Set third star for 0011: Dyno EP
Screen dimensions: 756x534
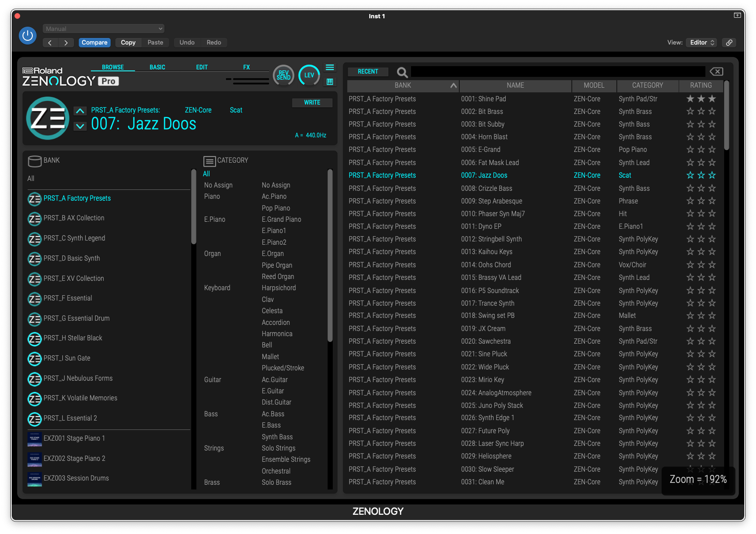click(x=712, y=226)
